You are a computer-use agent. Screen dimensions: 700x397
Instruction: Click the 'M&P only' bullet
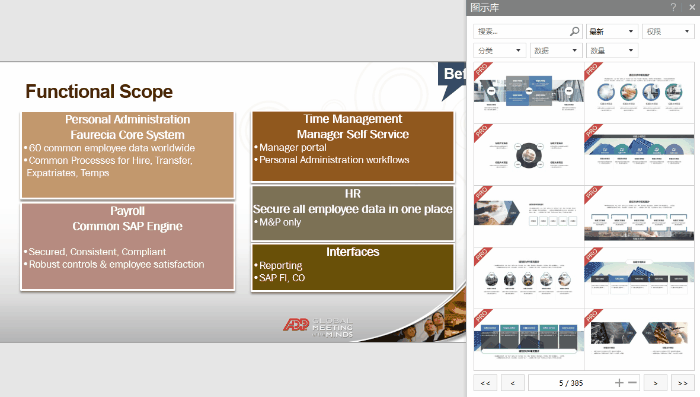280,222
